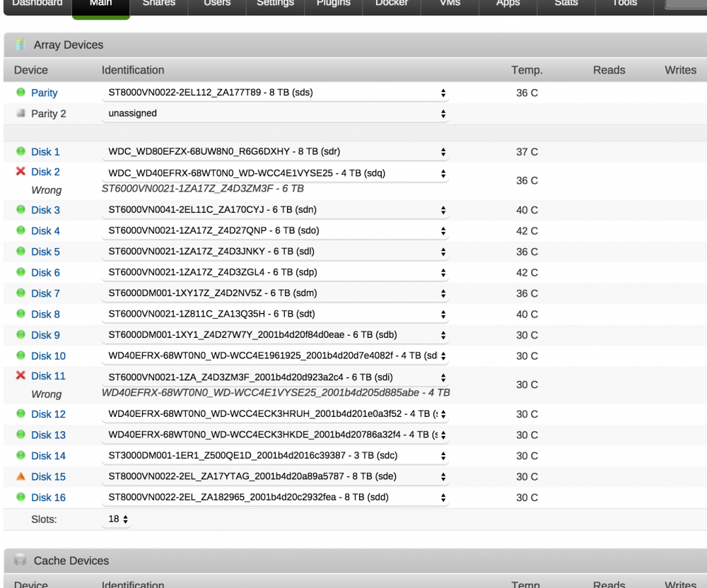Open the Disk 11 device dropdown
707x588 pixels.
pyautogui.click(x=275, y=377)
